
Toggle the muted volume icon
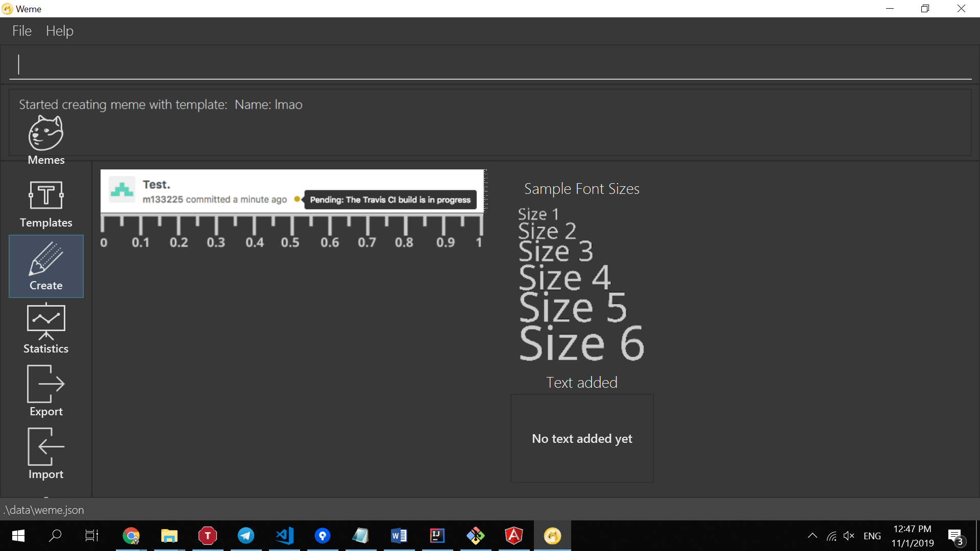849,536
